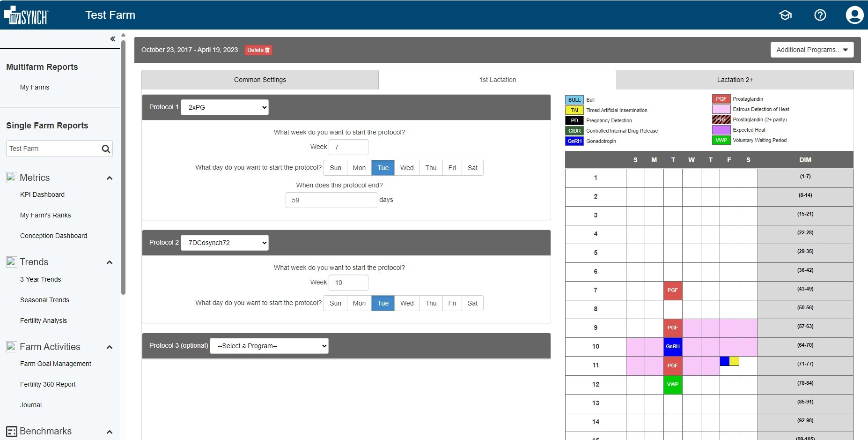This screenshot has width=868, height=440.
Task: Collapse the Metrics section chevron
Action: [110, 178]
